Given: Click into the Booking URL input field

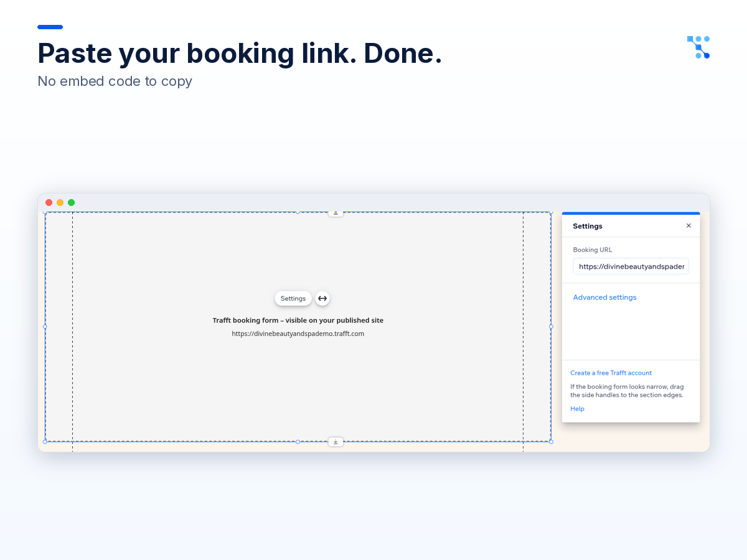Looking at the screenshot, I should [x=631, y=266].
